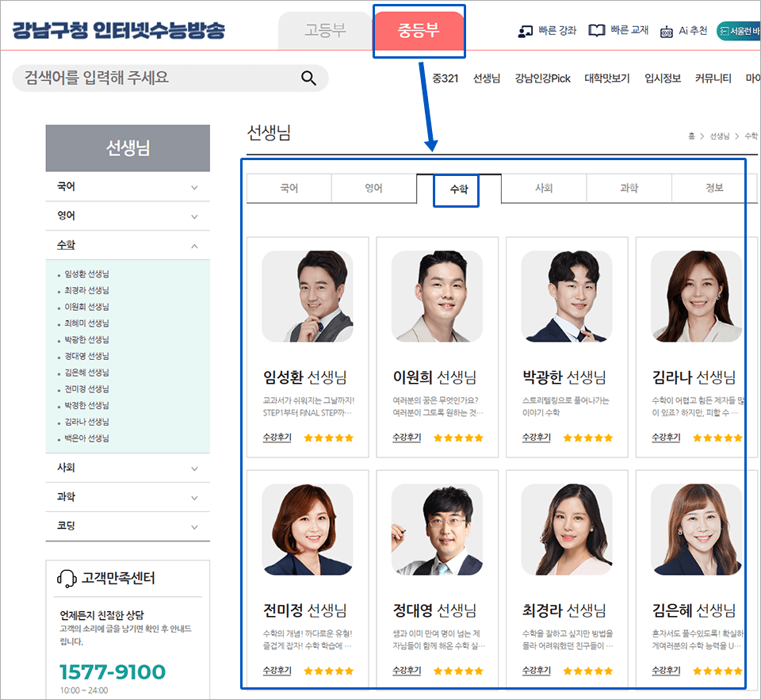Open 박광한 선생님 sidebar link
The height and width of the screenshot is (700, 761).
86,340
